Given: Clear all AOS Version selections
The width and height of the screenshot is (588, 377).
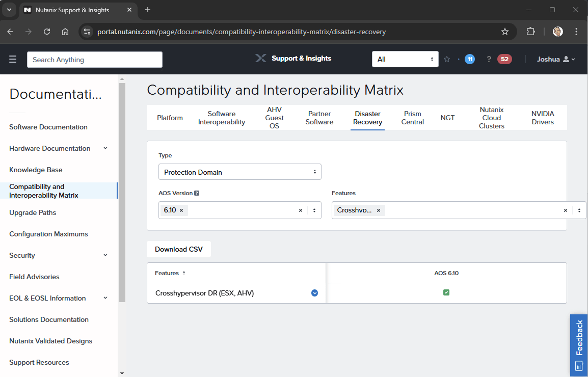Looking at the screenshot, I should [x=301, y=210].
